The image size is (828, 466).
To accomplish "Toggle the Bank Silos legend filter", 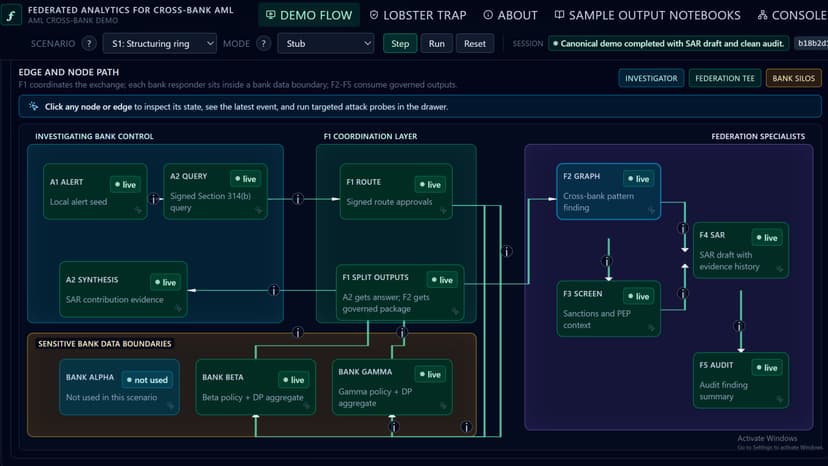I will pos(793,78).
